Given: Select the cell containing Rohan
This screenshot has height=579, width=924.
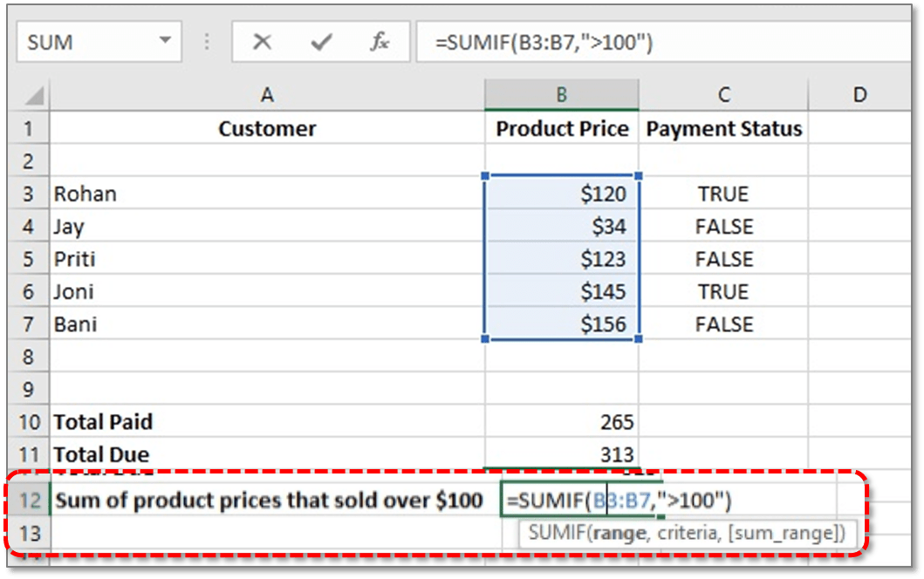Looking at the screenshot, I should 267,194.
